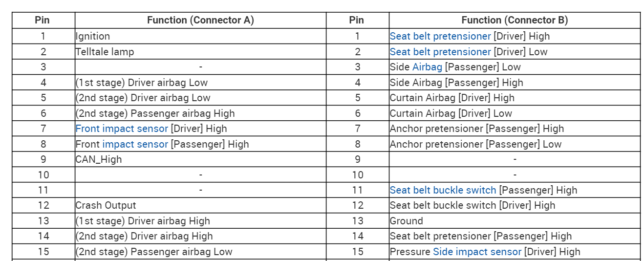Open Seat belt pretensioner link in Driver Low row
644x261 pixels.
(440, 52)
